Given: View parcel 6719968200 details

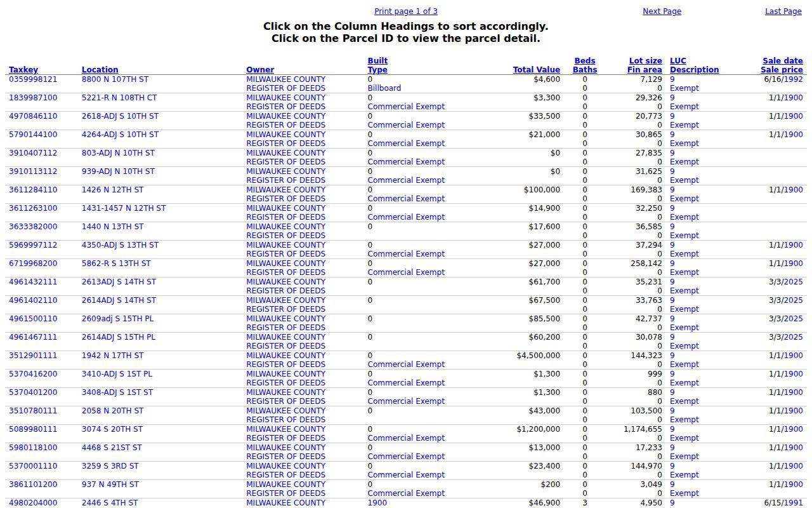Looking at the screenshot, I should (x=33, y=264).
